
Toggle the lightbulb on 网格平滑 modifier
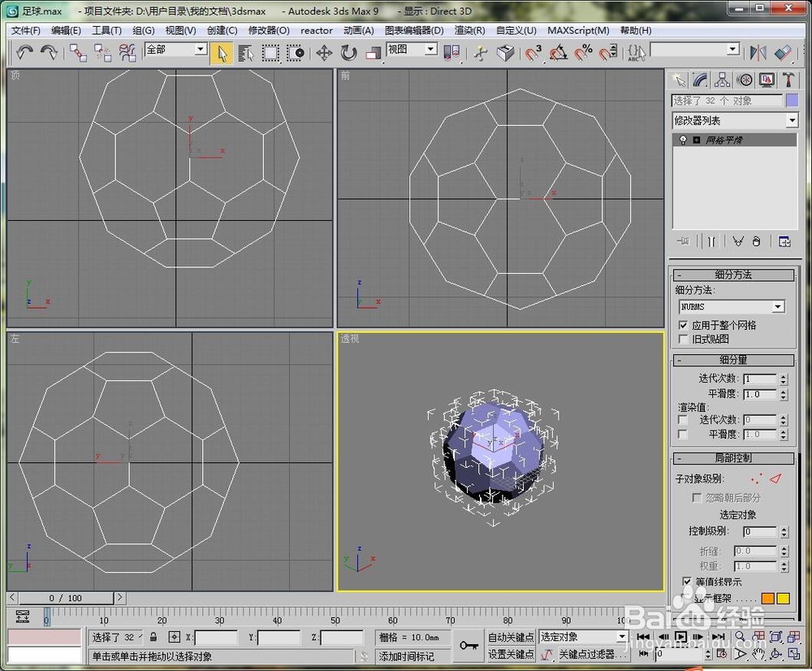coord(683,140)
